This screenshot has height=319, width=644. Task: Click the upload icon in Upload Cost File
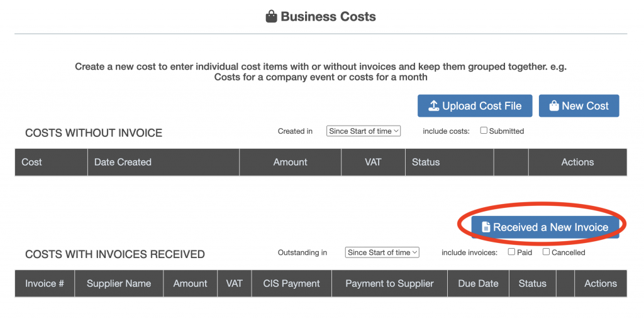[433, 106]
